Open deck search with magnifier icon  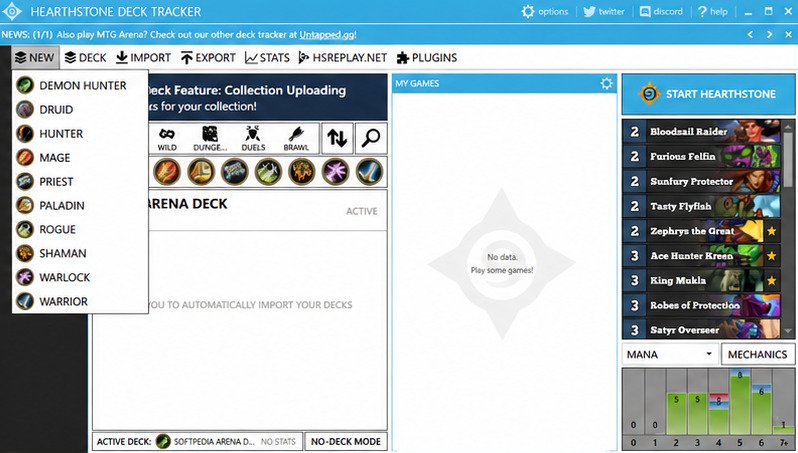pyautogui.click(x=371, y=138)
